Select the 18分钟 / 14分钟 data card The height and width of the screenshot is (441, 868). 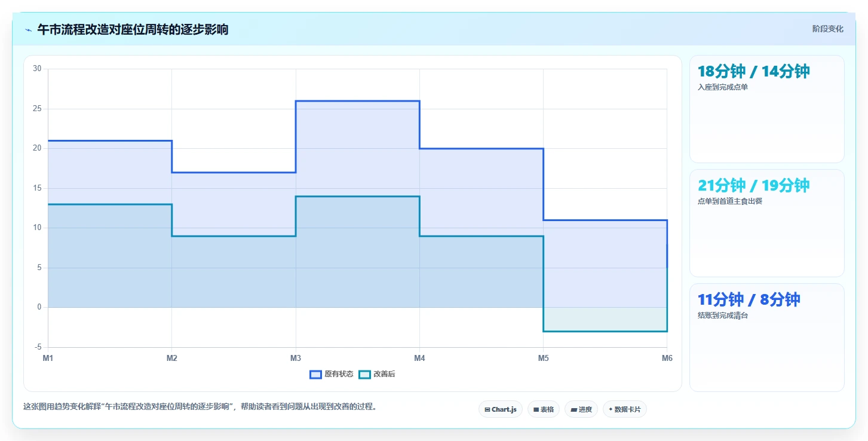coord(766,109)
